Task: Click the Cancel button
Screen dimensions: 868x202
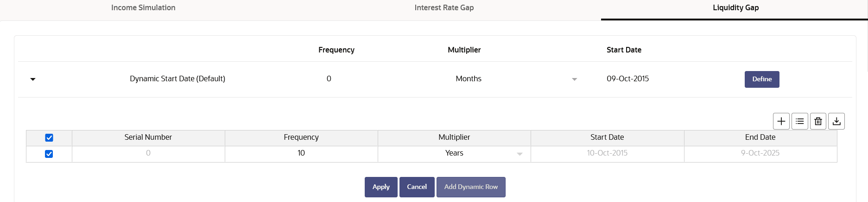Action: pyautogui.click(x=417, y=187)
